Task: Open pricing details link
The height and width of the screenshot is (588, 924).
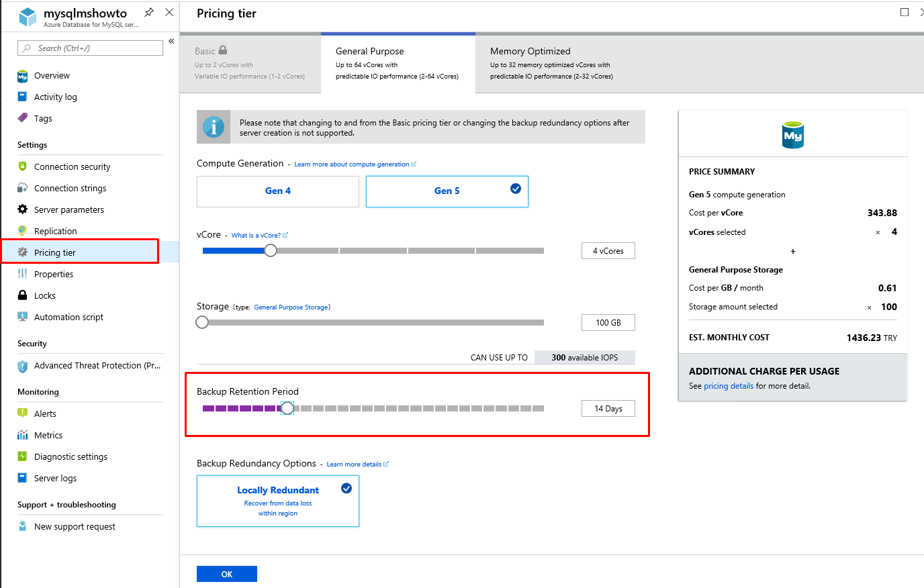Action: click(729, 386)
